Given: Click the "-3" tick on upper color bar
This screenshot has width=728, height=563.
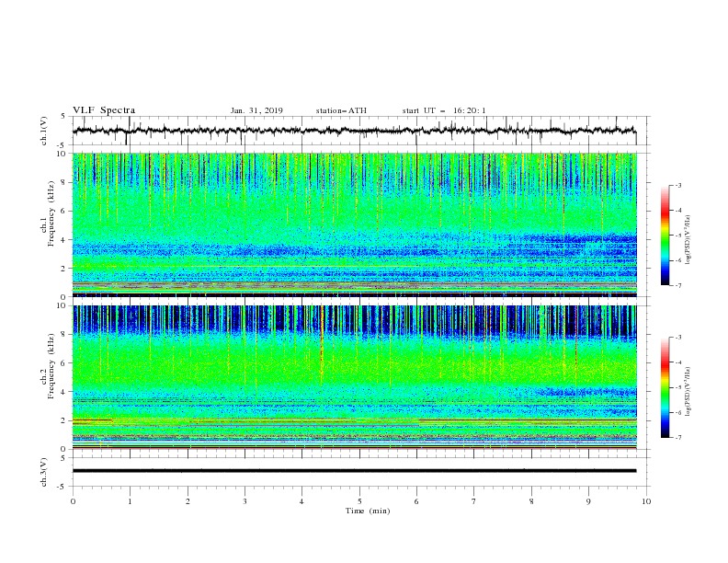Looking at the screenshot, I should click(678, 185).
